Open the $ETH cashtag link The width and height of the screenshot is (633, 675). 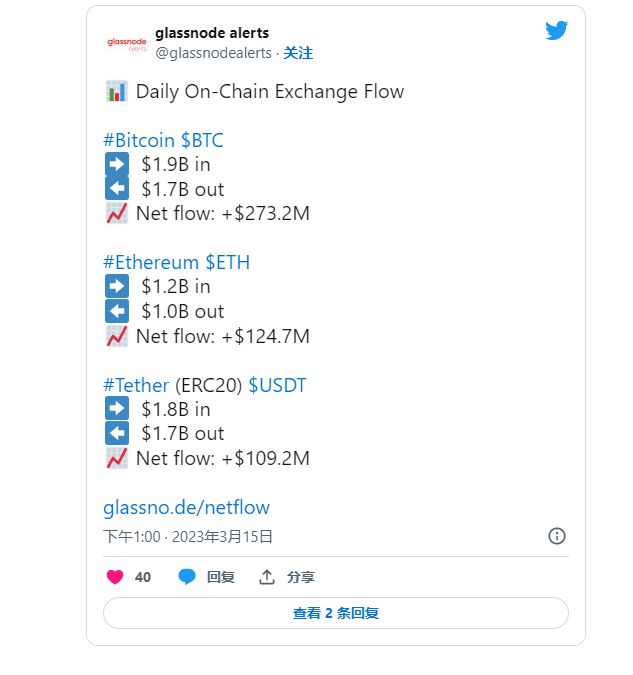tap(228, 262)
